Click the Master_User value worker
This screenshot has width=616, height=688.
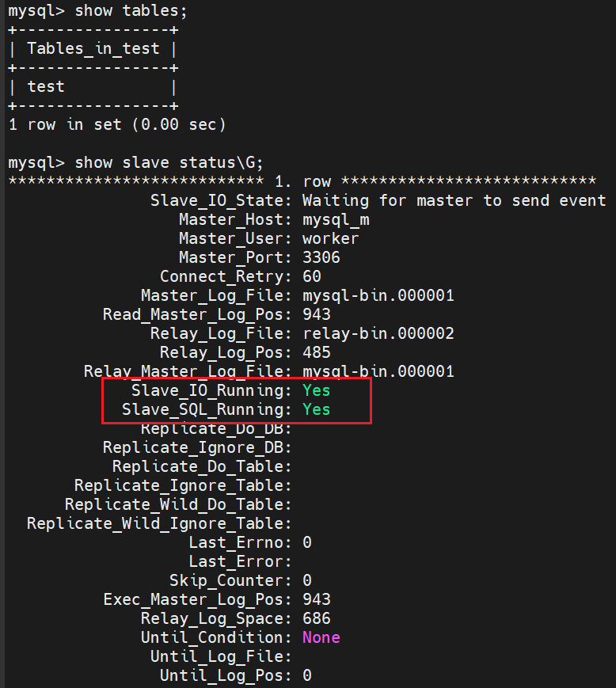coord(331,238)
